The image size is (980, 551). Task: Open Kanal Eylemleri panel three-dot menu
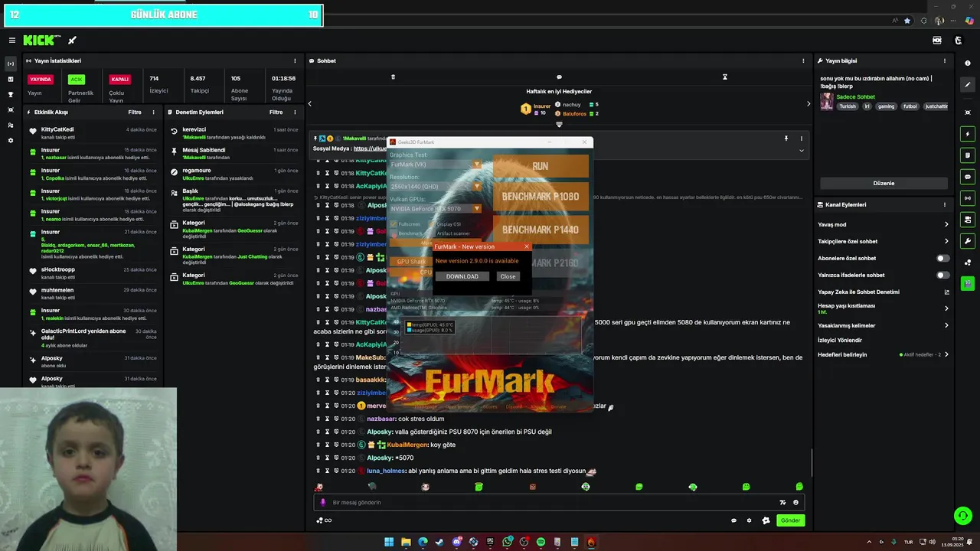[945, 204]
